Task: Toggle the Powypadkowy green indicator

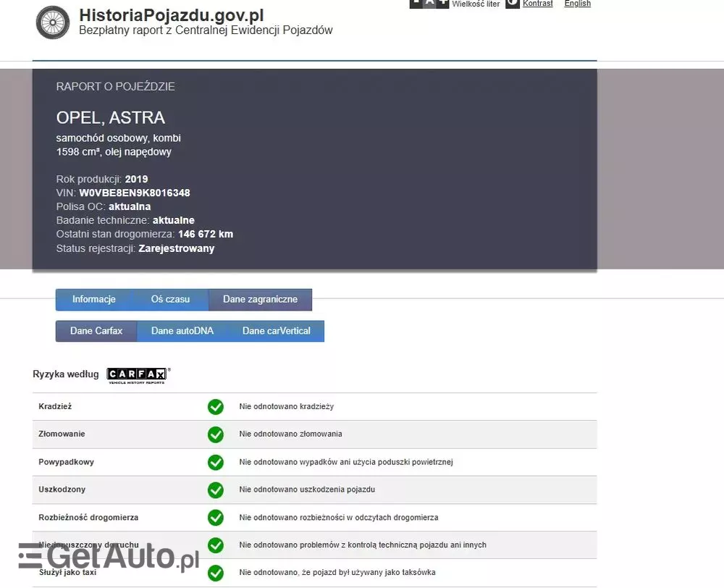Action: 215,462
